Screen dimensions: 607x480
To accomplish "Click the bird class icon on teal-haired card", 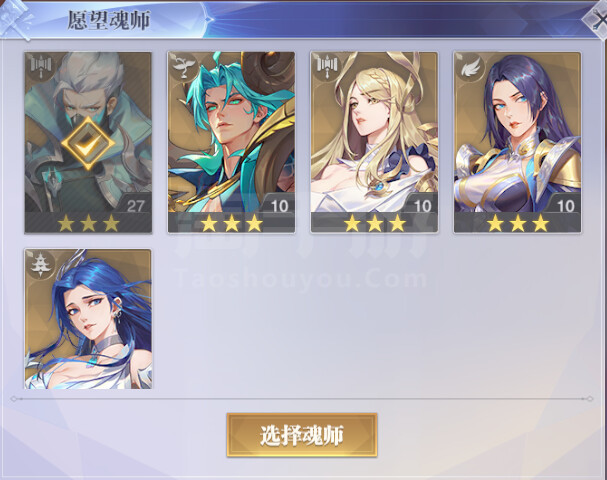I will tap(183, 66).
